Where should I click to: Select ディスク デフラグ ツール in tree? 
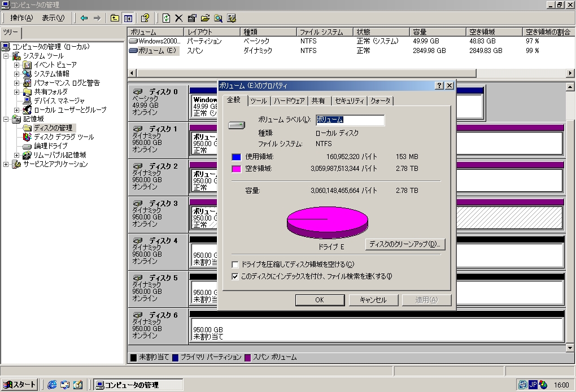point(63,137)
